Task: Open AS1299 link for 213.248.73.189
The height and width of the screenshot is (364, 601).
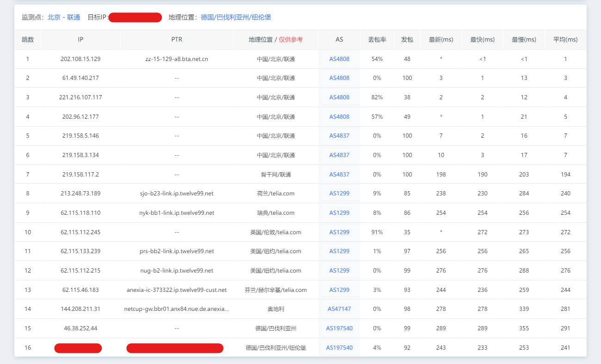Action: tap(339, 194)
